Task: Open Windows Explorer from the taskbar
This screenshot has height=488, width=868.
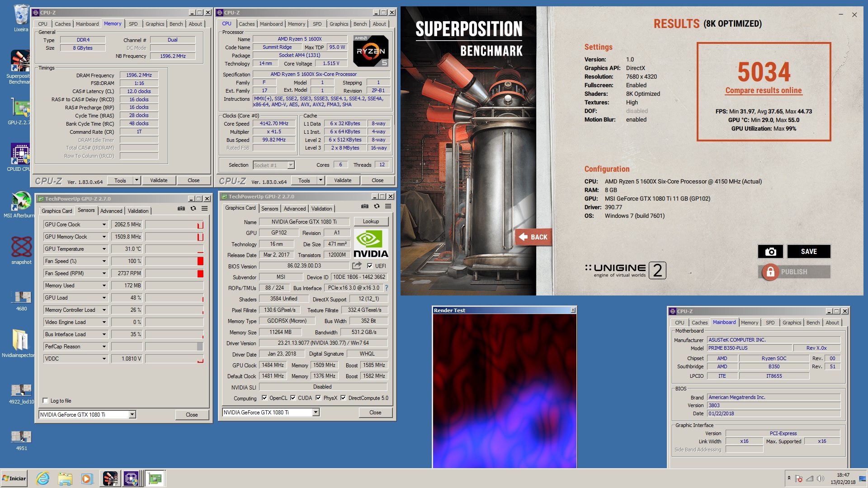Action: pyautogui.click(x=65, y=479)
